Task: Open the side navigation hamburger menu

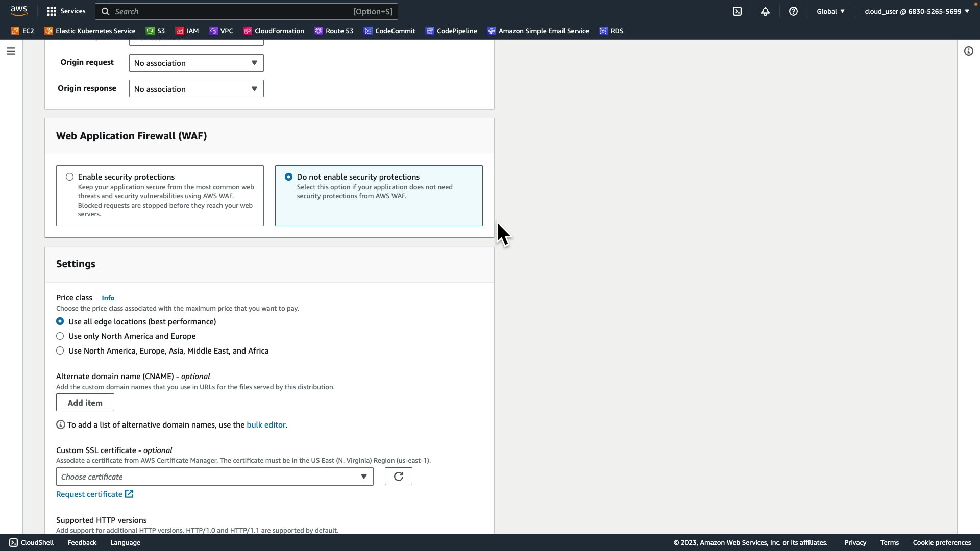Action: tap(11, 51)
